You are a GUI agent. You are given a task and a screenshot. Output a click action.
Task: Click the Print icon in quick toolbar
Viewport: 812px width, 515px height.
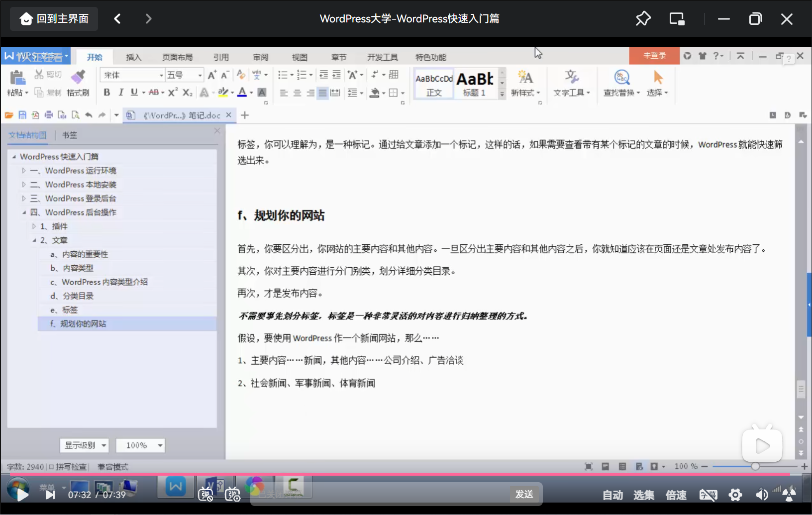[49, 115]
